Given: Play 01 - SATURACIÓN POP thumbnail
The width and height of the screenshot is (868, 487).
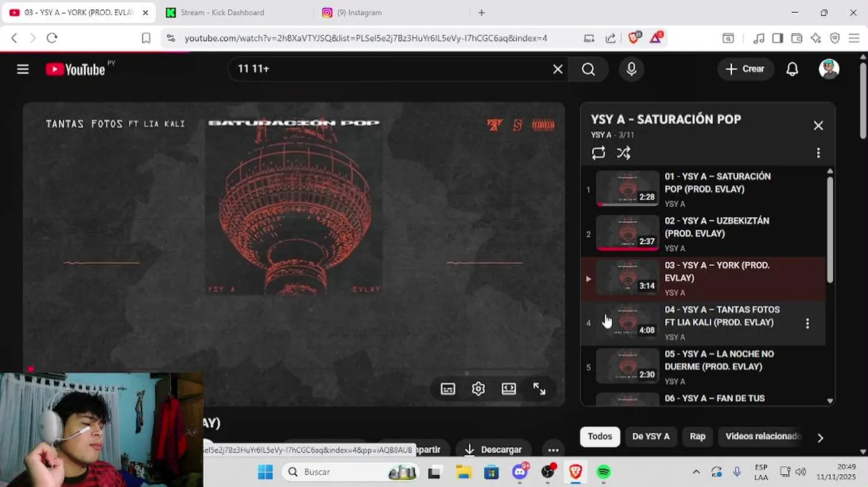Looking at the screenshot, I should [x=627, y=188].
